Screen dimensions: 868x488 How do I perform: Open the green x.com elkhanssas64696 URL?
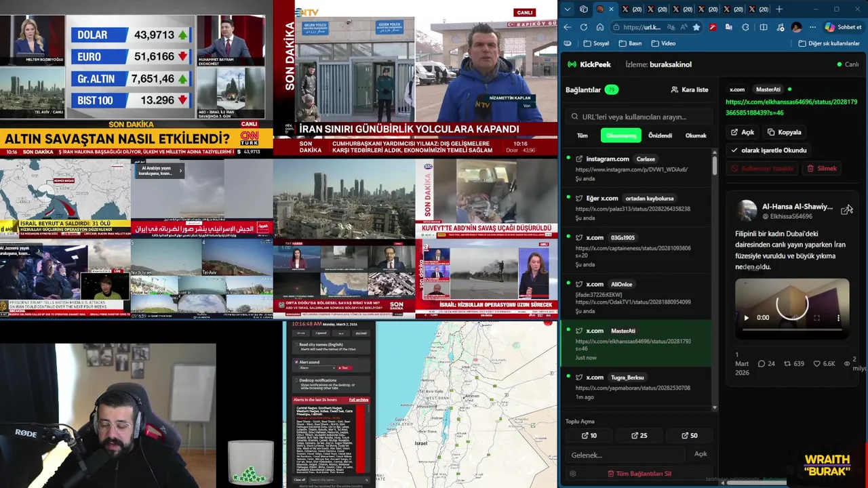[791, 107]
